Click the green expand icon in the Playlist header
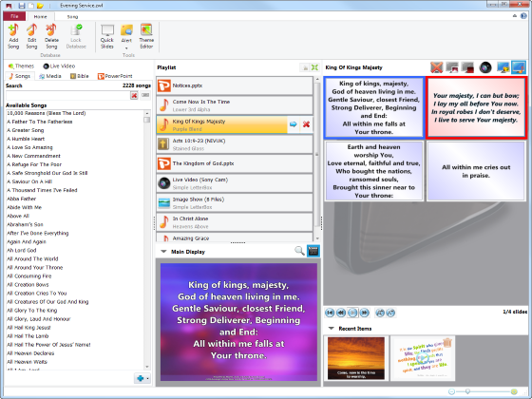Viewport: 532px width, 399px height. click(x=314, y=67)
